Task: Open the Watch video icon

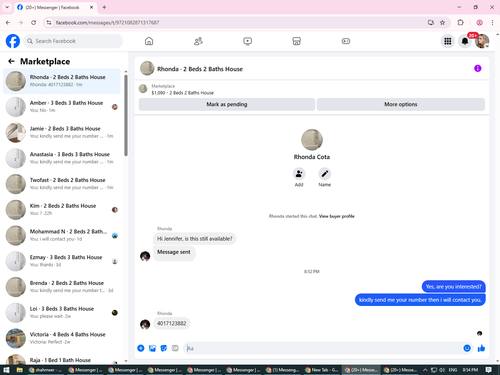Action: [247, 41]
